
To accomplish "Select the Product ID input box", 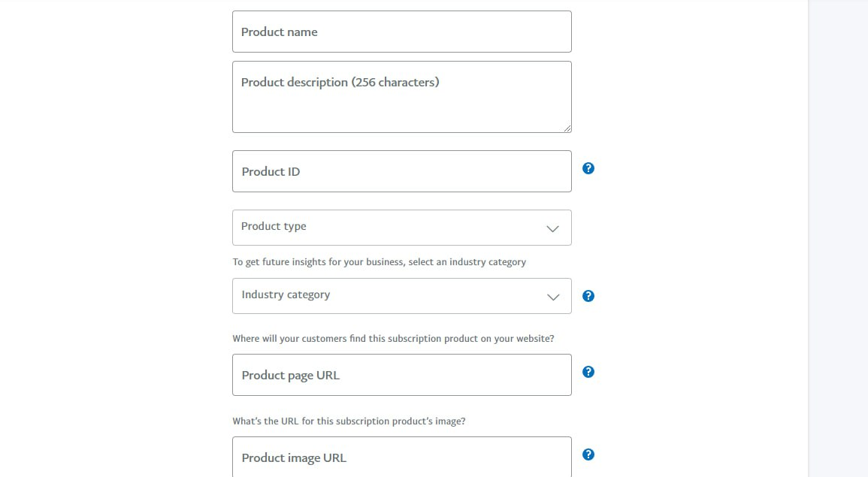I will pos(401,171).
